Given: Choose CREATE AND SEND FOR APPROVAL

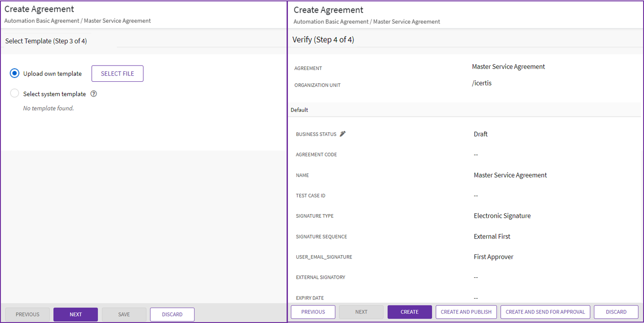Looking at the screenshot, I should [x=545, y=312].
